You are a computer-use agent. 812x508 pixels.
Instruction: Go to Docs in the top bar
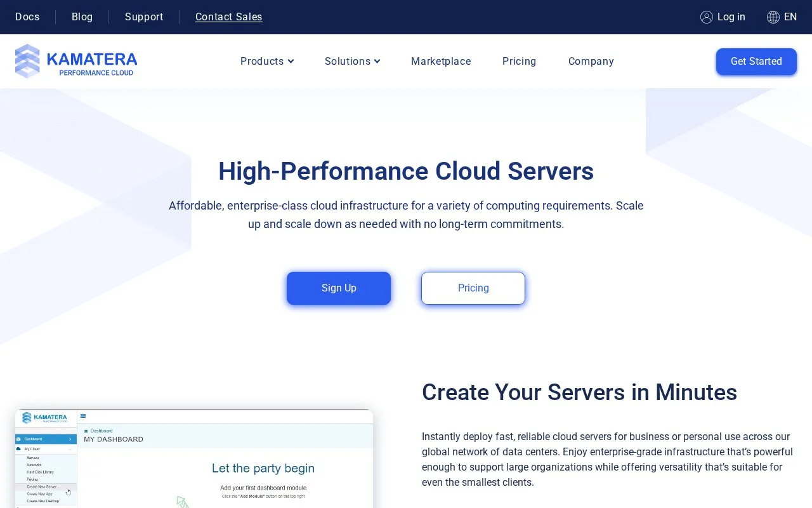tap(27, 17)
